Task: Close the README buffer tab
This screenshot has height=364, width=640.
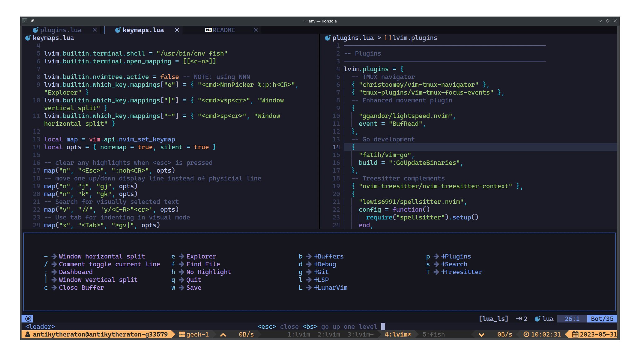Action: pyautogui.click(x=256, y=30)
